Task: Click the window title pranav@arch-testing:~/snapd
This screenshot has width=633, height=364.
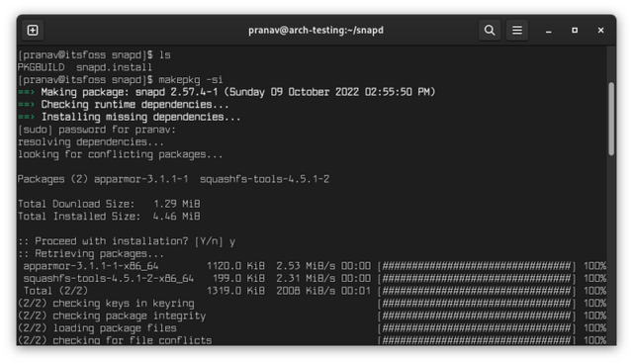Action: [316, 31]
